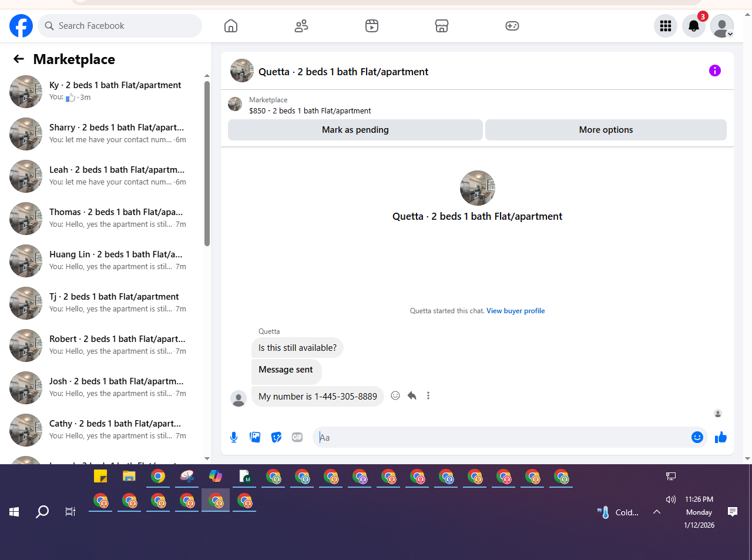Viewport: 752px width, 560px height.
Task: Click Mark as pending button
Action: [355, 130]
